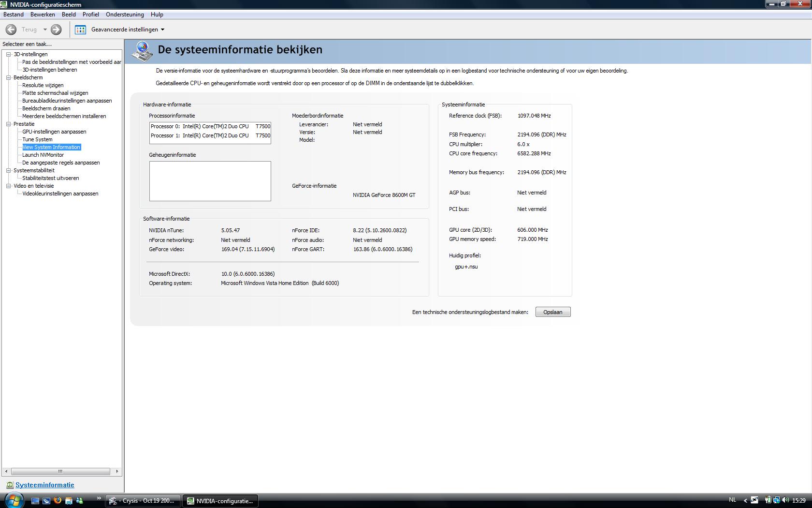The width and height of the screenshot is (812, 508).
Task: Collapse the 3D-instellingen tree node
Action: [8, 54]
